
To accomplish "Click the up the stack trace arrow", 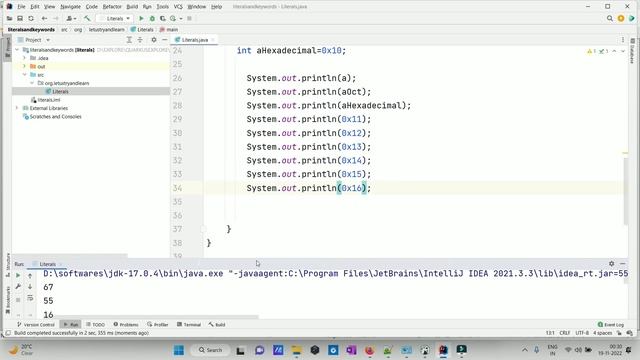I will click(x=30, y=276).
